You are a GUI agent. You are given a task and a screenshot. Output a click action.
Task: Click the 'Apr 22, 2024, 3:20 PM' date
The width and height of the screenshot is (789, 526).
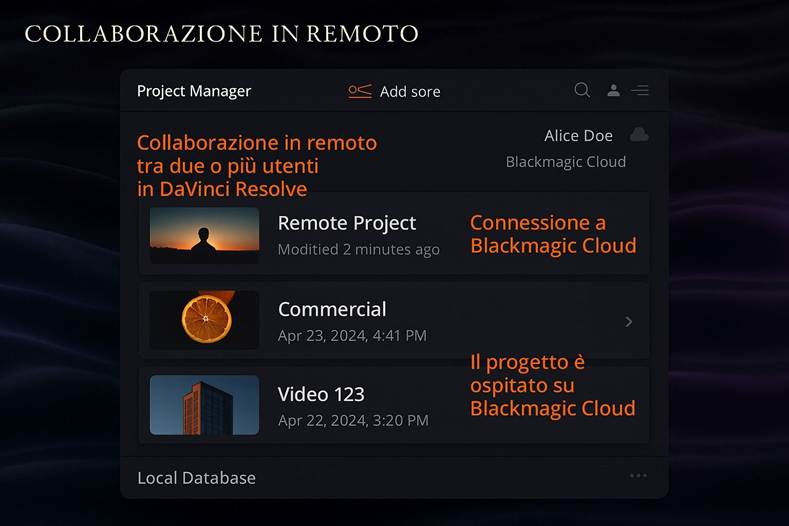[353, 421]
